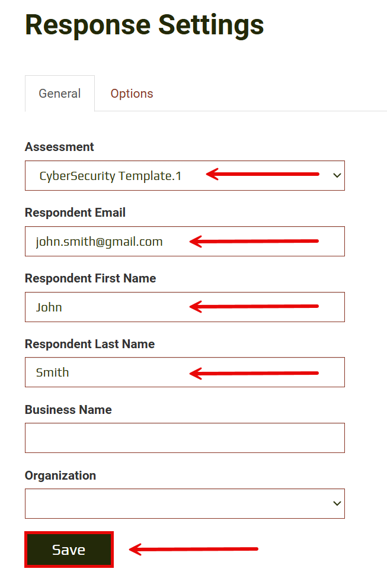Click the Assessment field label
This screenshot has width=387, height=588.
pyautogui.click(x=59, y=147)
